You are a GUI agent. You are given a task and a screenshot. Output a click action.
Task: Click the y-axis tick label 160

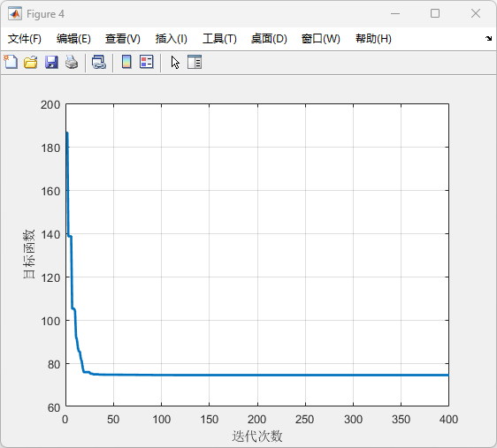click(x=50, y=191)
